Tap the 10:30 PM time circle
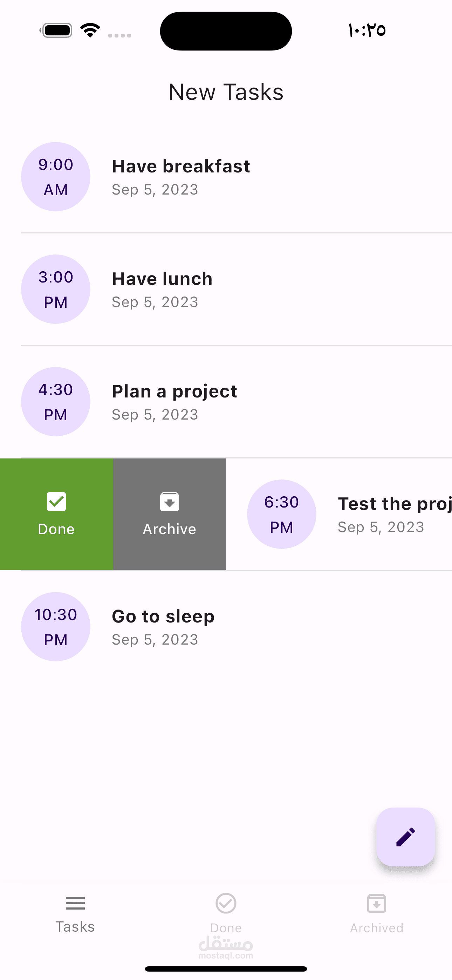452x980 pixels. pyautogui.click(x=56, y=627)
